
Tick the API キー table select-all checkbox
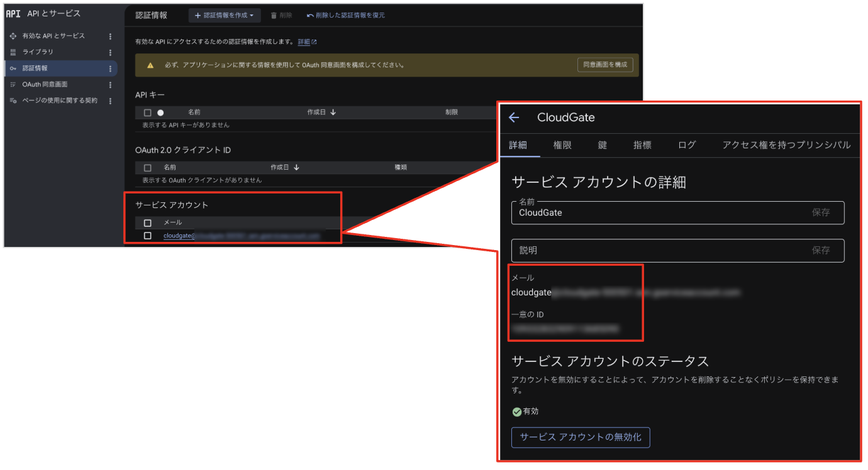point(148,112)
